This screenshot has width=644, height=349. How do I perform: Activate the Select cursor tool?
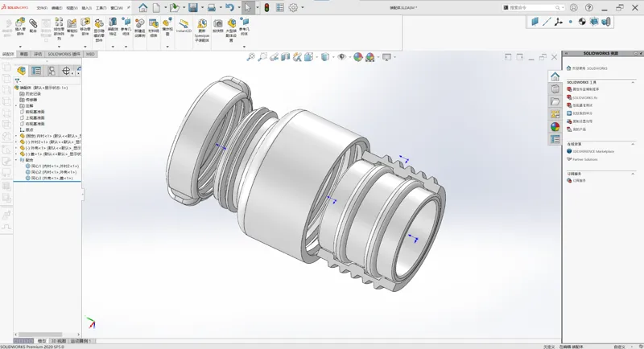pos(248,7)
